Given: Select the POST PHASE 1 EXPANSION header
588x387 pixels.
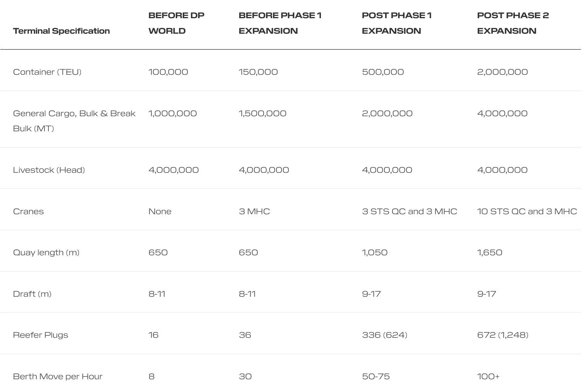Looking at the screenshot, I should pos(396,23).
